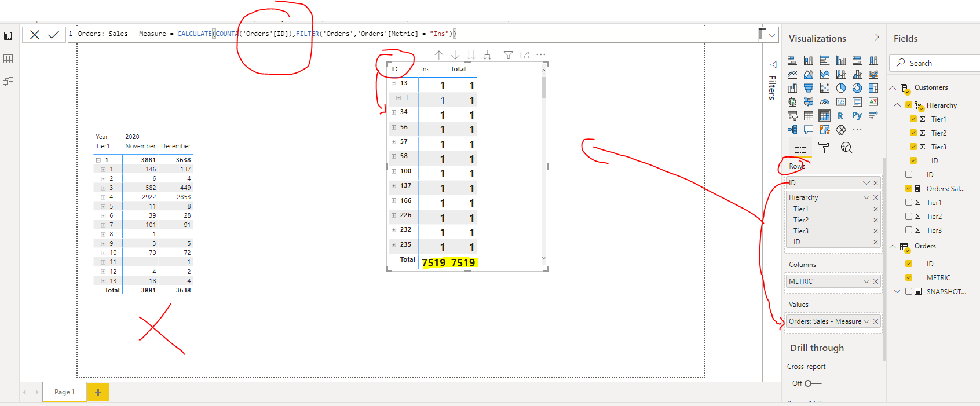
Task: Collapse the Orders table in Fields
Action: click(893, 246)
